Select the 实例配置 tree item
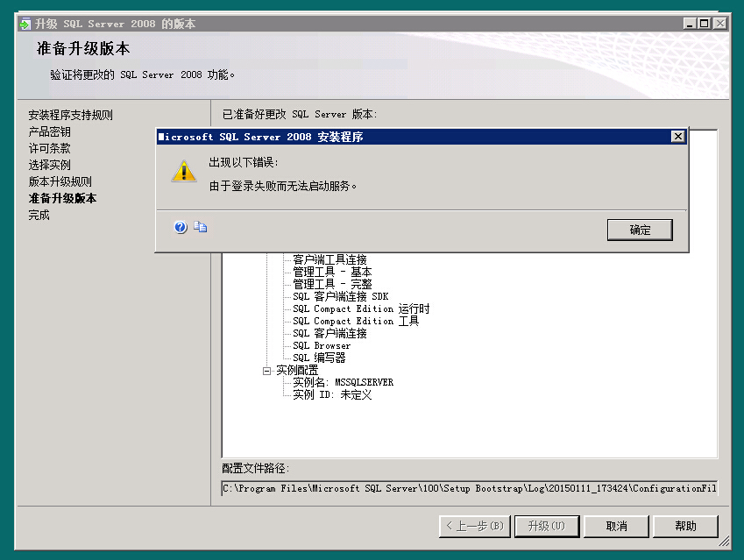 297,370
